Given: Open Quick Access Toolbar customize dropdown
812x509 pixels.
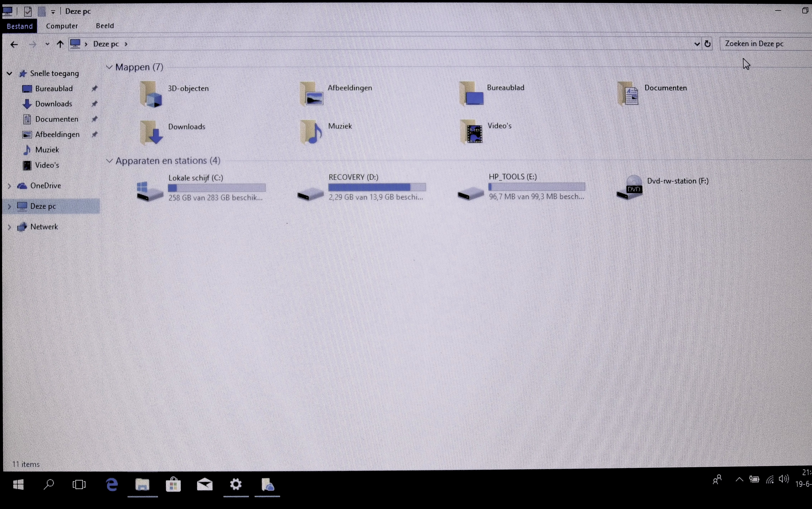Looking at the screenshot, I should coord(53,12).
